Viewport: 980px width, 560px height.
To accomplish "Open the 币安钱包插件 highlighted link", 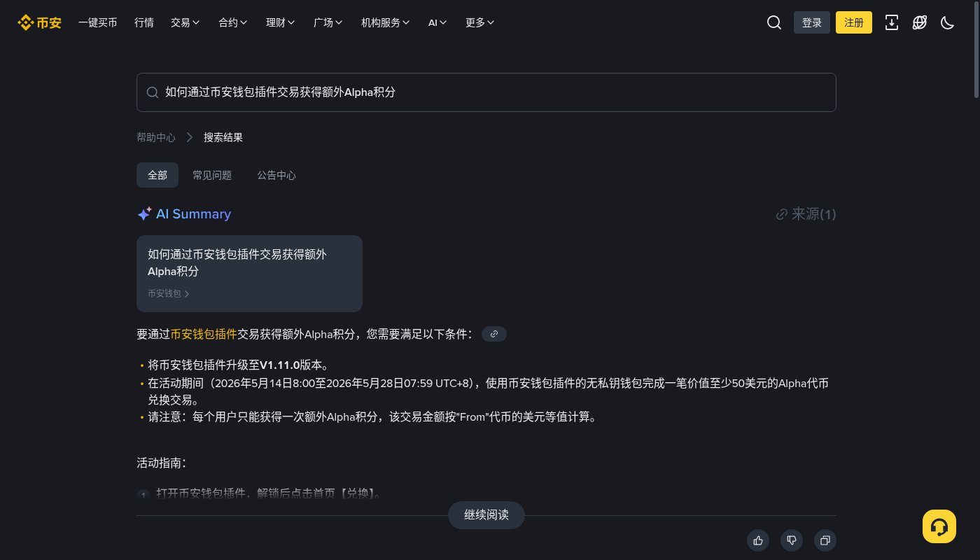I will point(204,334).
